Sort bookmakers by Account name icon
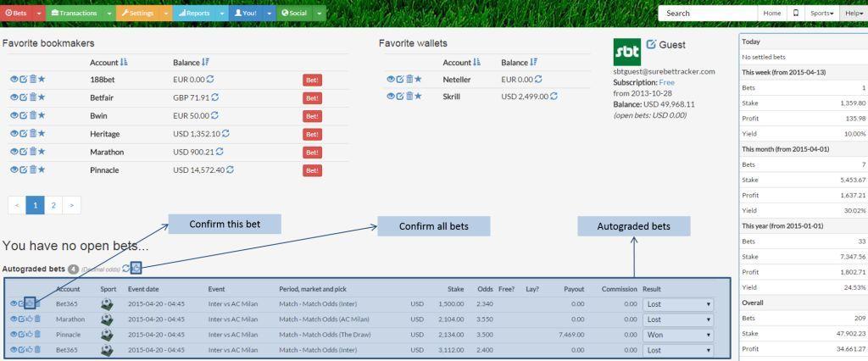This screenshot has height=361, width=868. 124,62
